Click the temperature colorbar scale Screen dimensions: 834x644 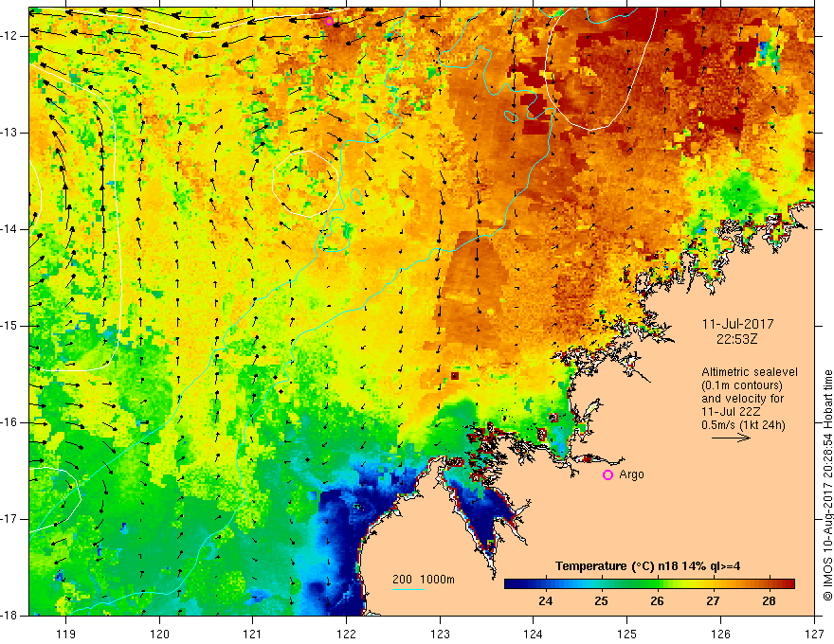click(649, 584)
